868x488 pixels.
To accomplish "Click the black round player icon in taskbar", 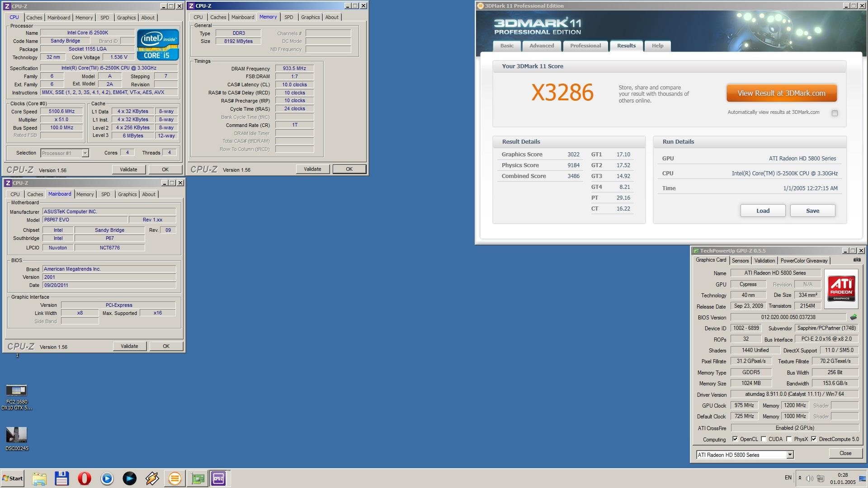I will click(x=130, y=478).
